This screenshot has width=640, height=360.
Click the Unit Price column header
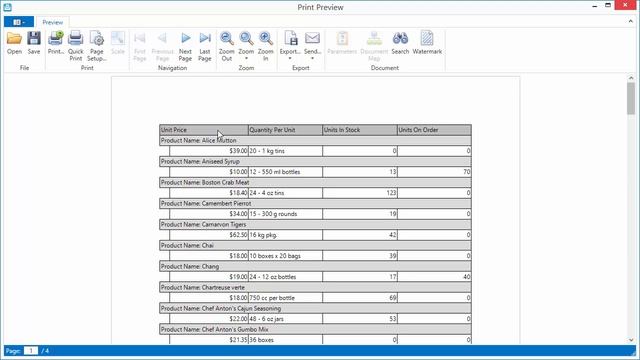pos(204,130)
